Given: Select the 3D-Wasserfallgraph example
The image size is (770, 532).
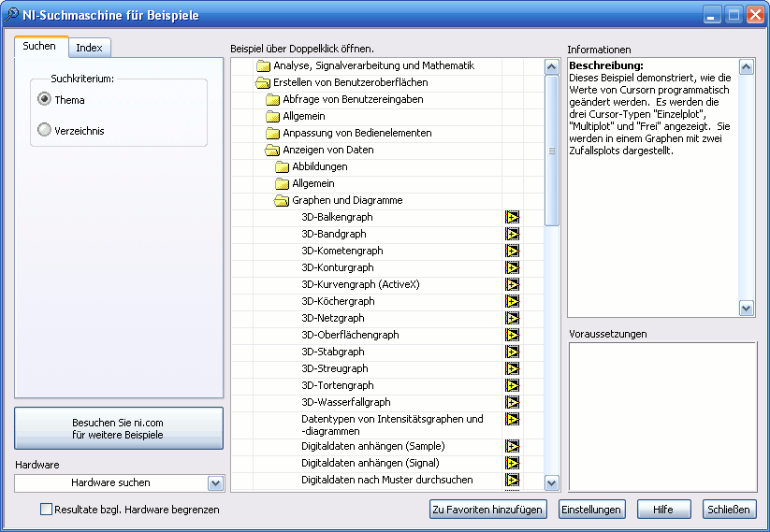Looking at the screenshot, I should pyautogui.click(x=346, y=402).
